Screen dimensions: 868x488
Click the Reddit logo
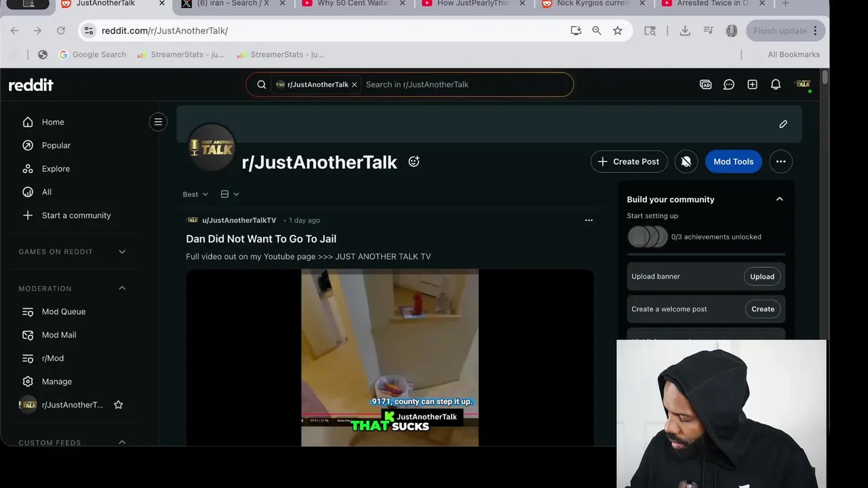point(31,85)
